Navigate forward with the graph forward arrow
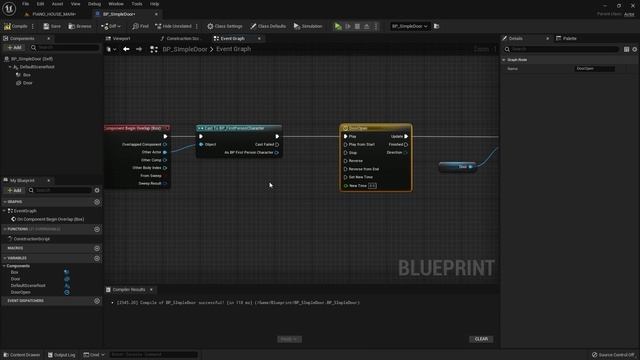Viewport: 640px width, 360px height. (x=139, y=49)
